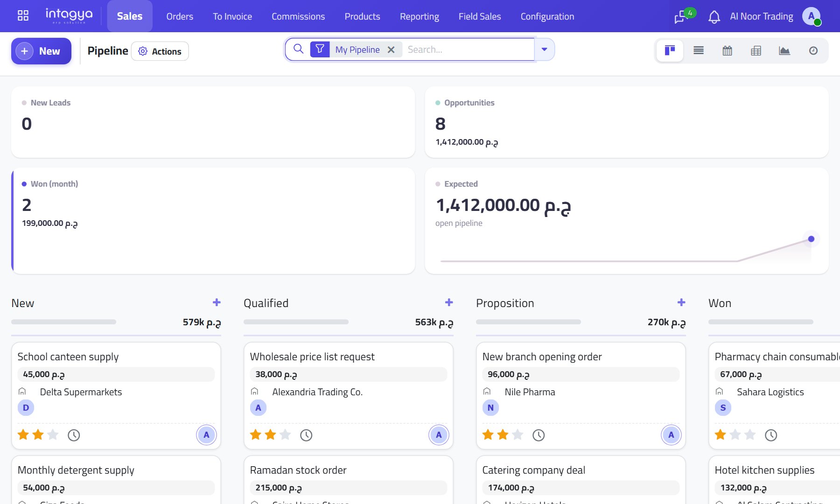Switch to Kanban view
Viewport: 840px width, 504px height.
pos(670,50)
